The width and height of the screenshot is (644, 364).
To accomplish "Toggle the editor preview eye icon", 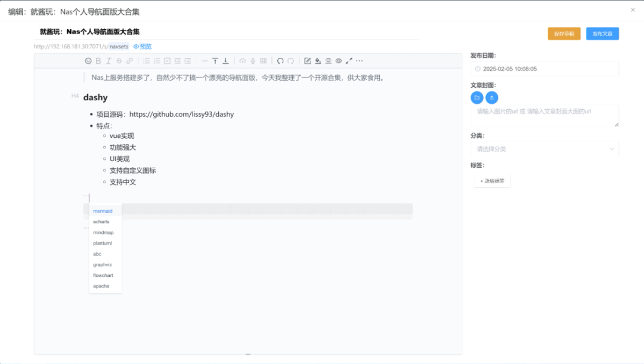I will 339,61.
